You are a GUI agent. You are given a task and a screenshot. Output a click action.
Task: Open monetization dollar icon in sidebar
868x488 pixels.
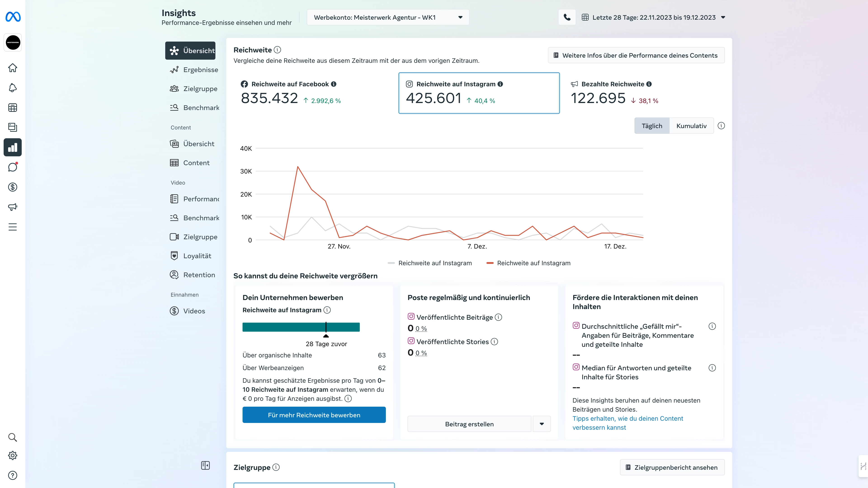(13, 187)
